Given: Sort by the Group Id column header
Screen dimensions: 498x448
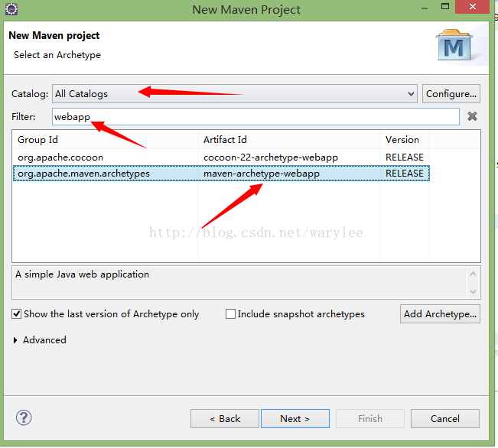Looking at the screenshot, I should (x=106, y=140).
